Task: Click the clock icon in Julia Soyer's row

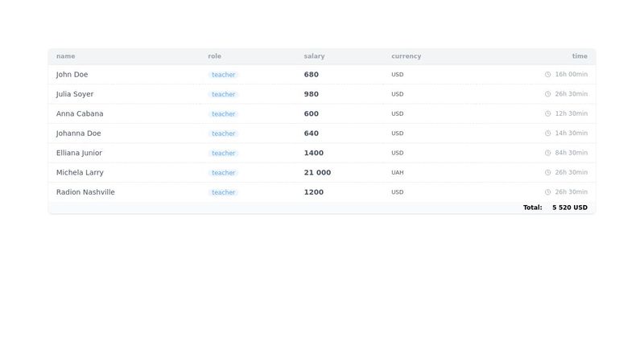Action: coord(548,94)
